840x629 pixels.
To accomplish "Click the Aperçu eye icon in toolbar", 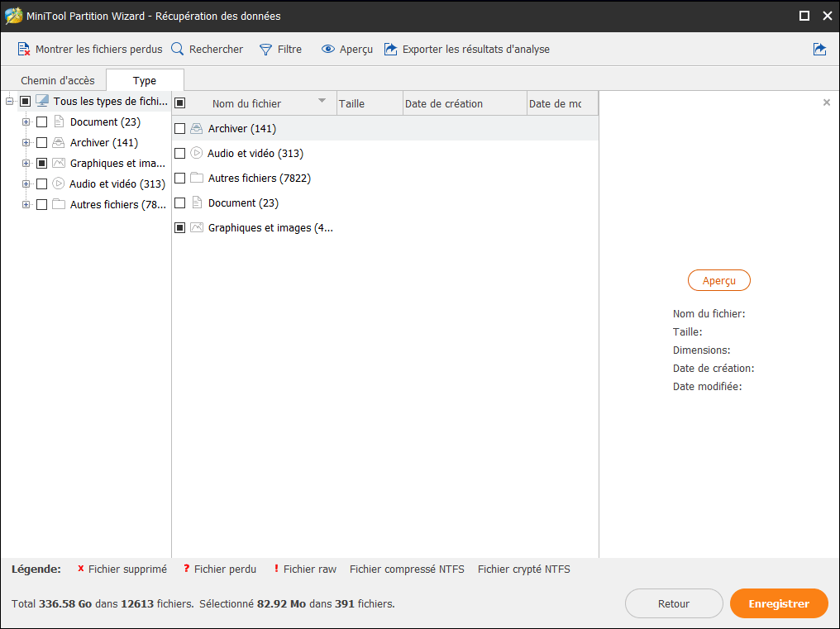I will pos(328,50).
